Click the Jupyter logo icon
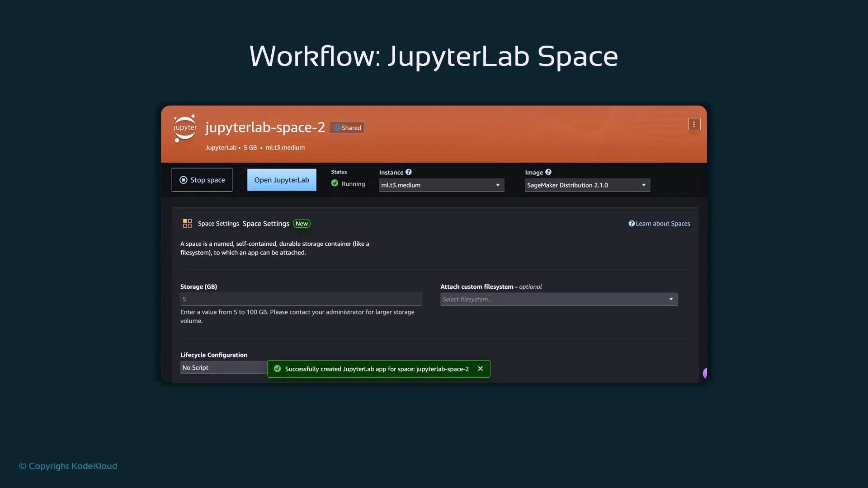Viewport: 868px width, 488px height. (184, 128)
